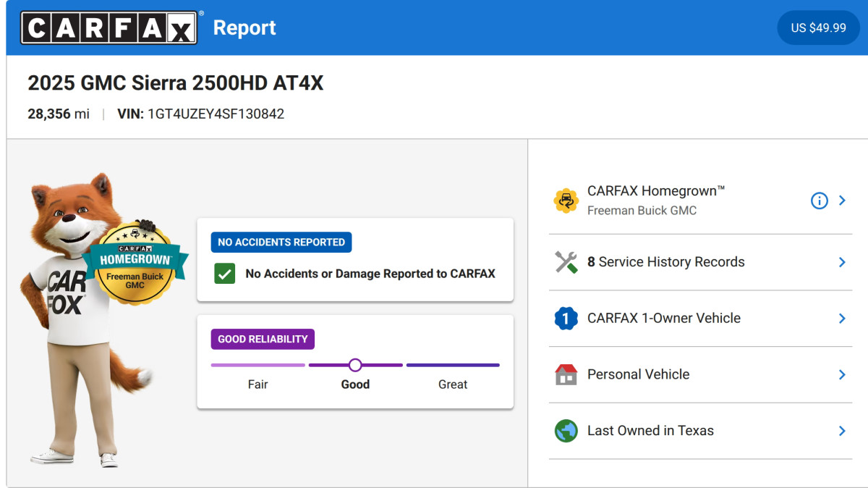This screenshot has height=488, width=868.
Task: Click the GOOD RELIABILITY purple label
Action: 263,339
